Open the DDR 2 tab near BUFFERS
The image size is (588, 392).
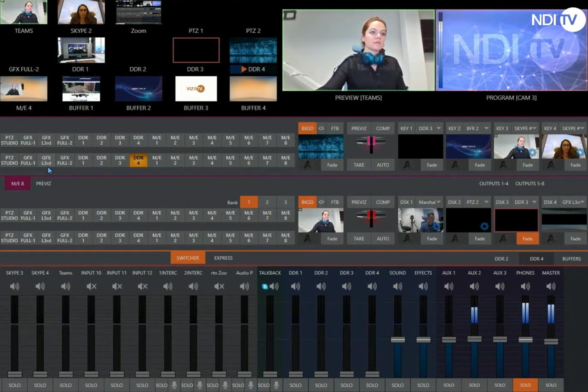coord(501,259)
